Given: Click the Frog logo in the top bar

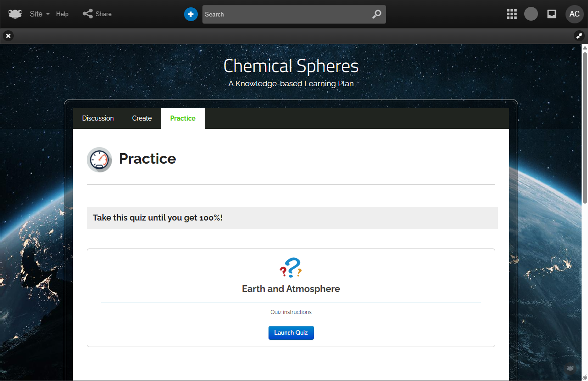Looking at the screenshot, I should click(15, 14).
